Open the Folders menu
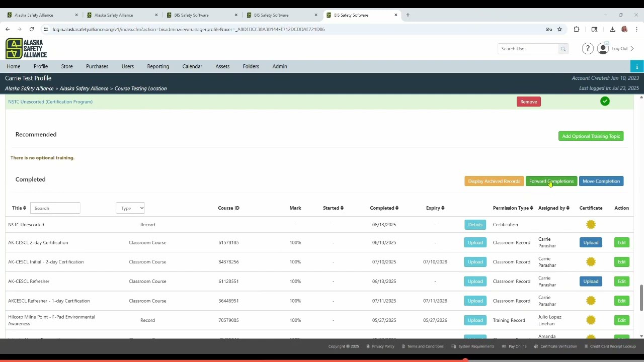This screenshot has width=644, height=362. point(251,66)
